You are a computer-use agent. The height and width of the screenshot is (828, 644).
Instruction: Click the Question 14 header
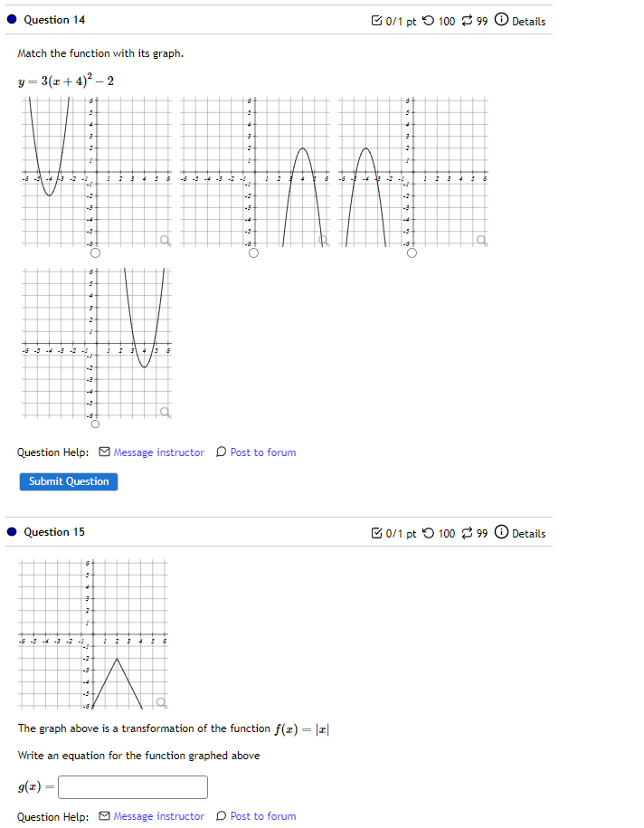tap(54, 19)
